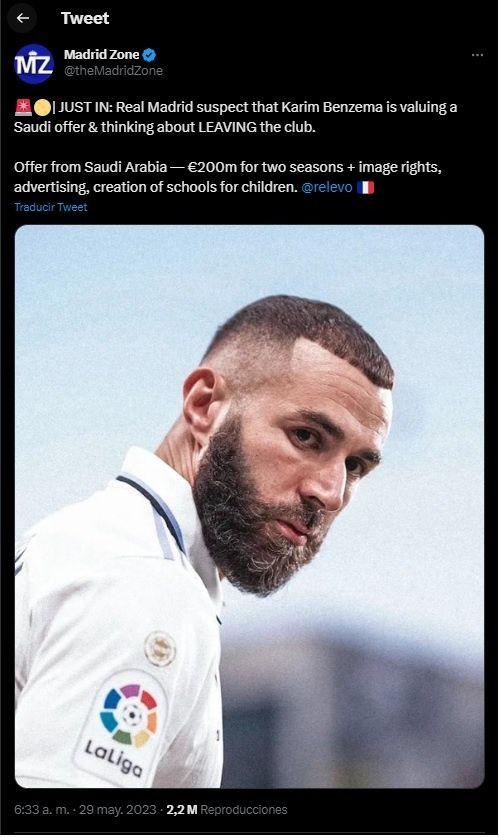
Task: Click the 6:33 a. m. timestamp
Action: [x=42, y=810]
